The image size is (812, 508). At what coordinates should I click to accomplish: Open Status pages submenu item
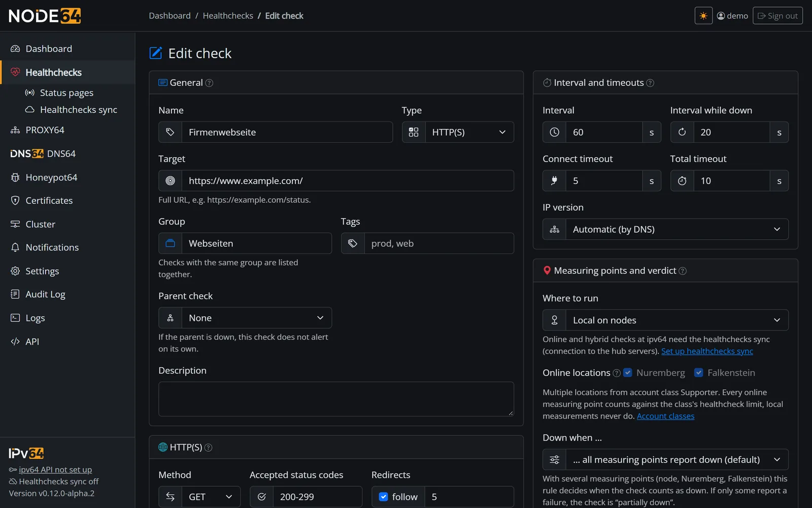click(66, 92)
